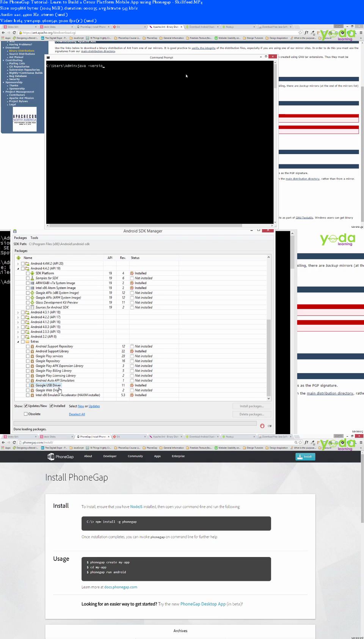Expand Android 2.2 (API 8) tree node
This screenshot has height=639, width=364.
18,337
